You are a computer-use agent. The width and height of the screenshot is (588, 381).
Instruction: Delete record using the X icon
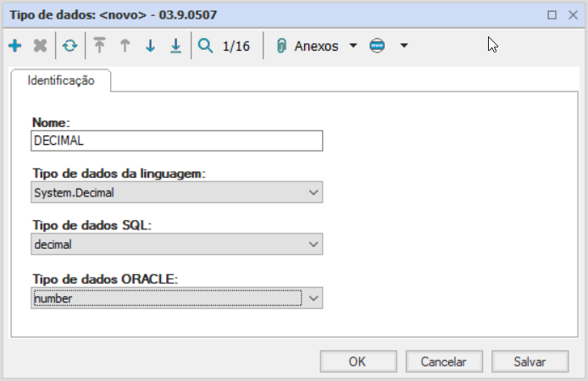40,46
